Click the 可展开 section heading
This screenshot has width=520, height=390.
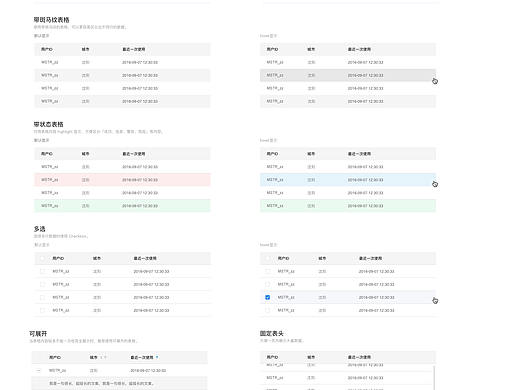pos(38,333)
